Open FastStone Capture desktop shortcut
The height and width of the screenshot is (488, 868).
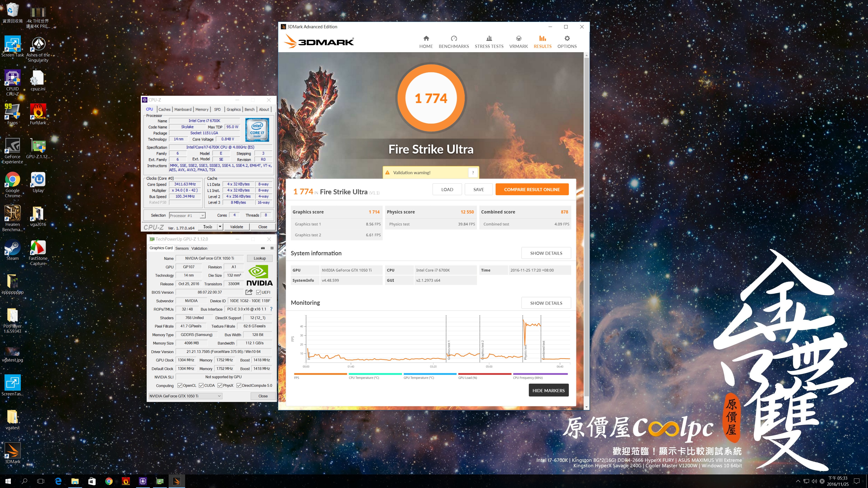tap(38, 253)
